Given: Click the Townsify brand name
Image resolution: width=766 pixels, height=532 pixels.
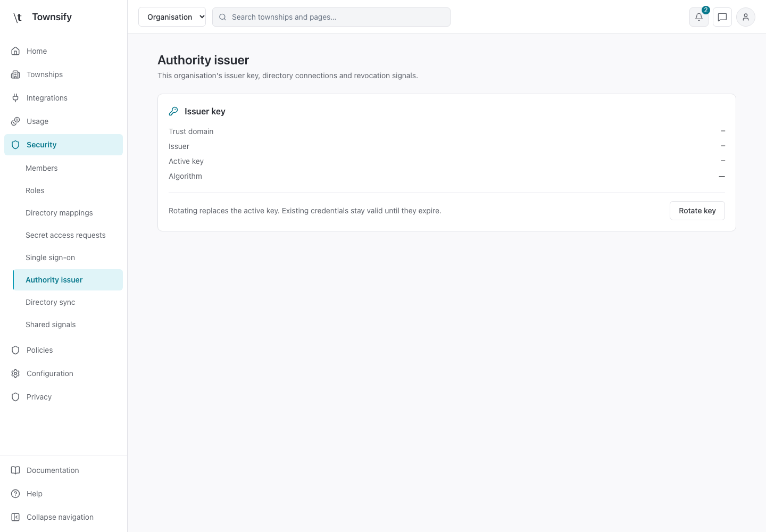Looking at the screenshot, I should 52,17.
